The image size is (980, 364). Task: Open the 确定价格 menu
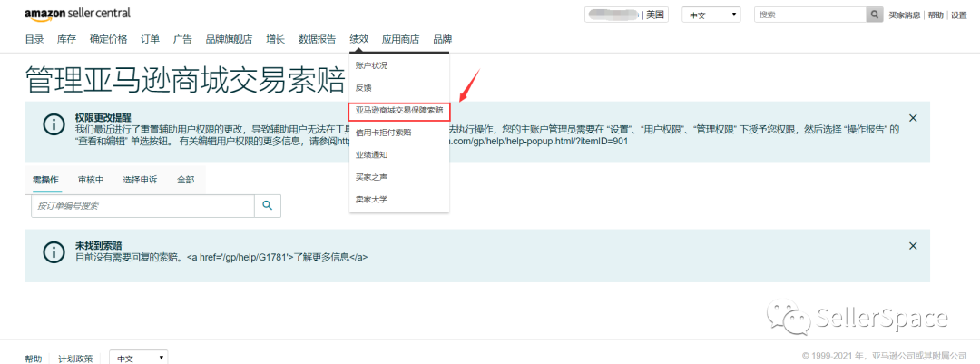108,39
